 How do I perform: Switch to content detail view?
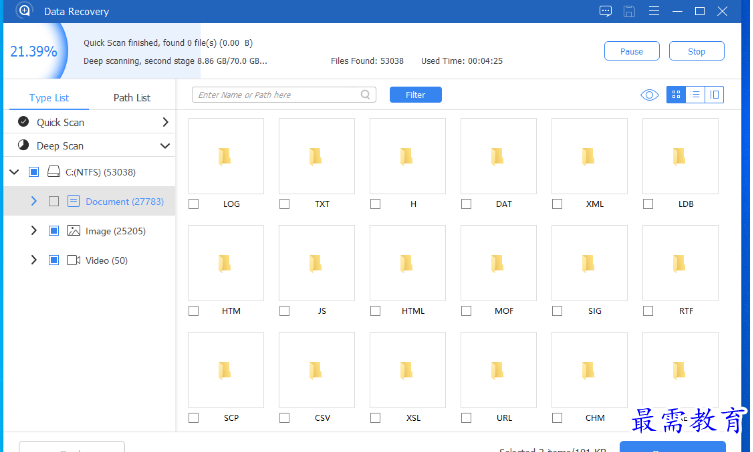tap(714, 95)
